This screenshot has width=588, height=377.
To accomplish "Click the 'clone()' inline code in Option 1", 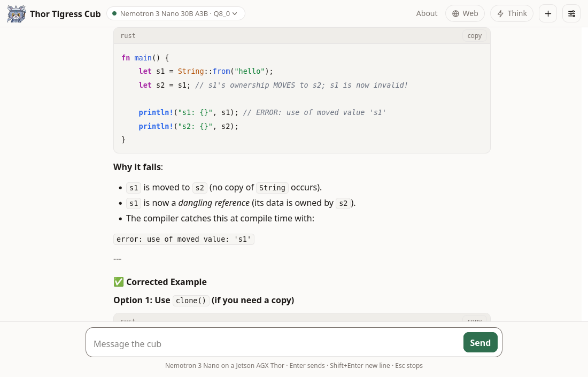I will click(191, 301).
